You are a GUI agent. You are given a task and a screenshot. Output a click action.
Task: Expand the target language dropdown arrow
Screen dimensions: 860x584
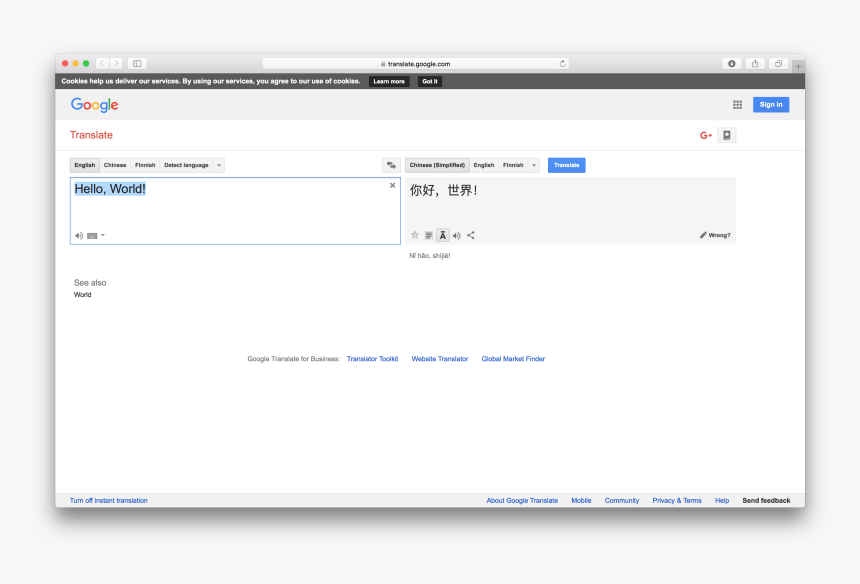(533, 165)
